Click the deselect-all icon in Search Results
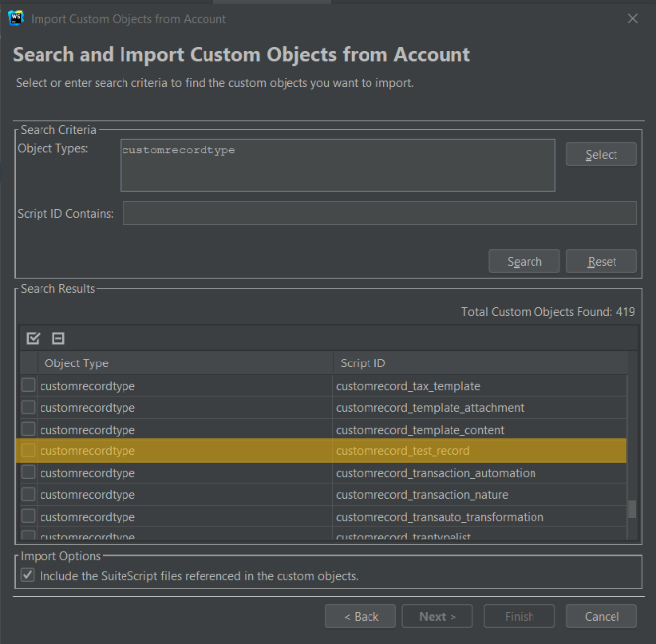 tap(58, 338)
